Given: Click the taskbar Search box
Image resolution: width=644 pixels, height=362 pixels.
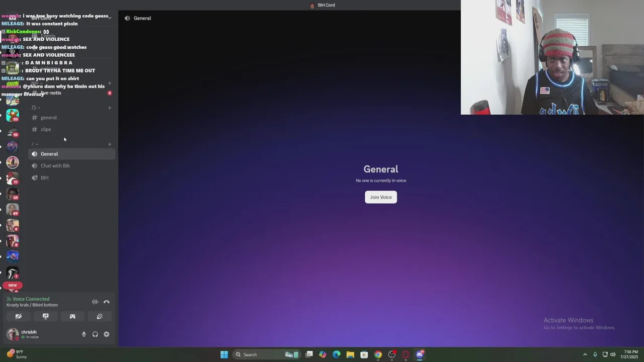Looking at the screenshot, I should click(267, 354).
